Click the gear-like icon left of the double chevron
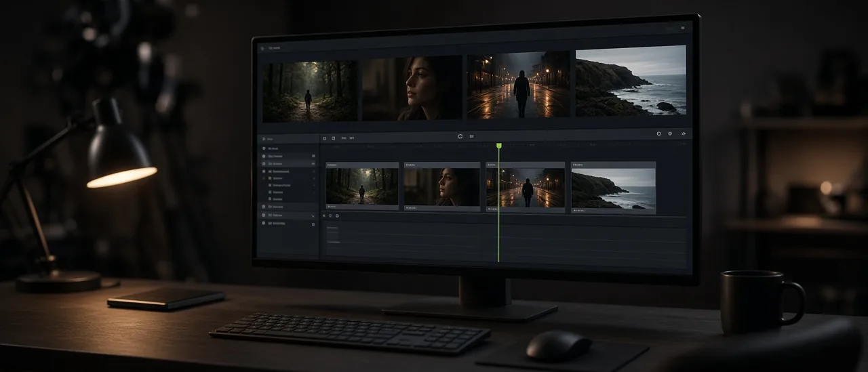The height and width of the screenshot is (372, 868). (670, 133)
